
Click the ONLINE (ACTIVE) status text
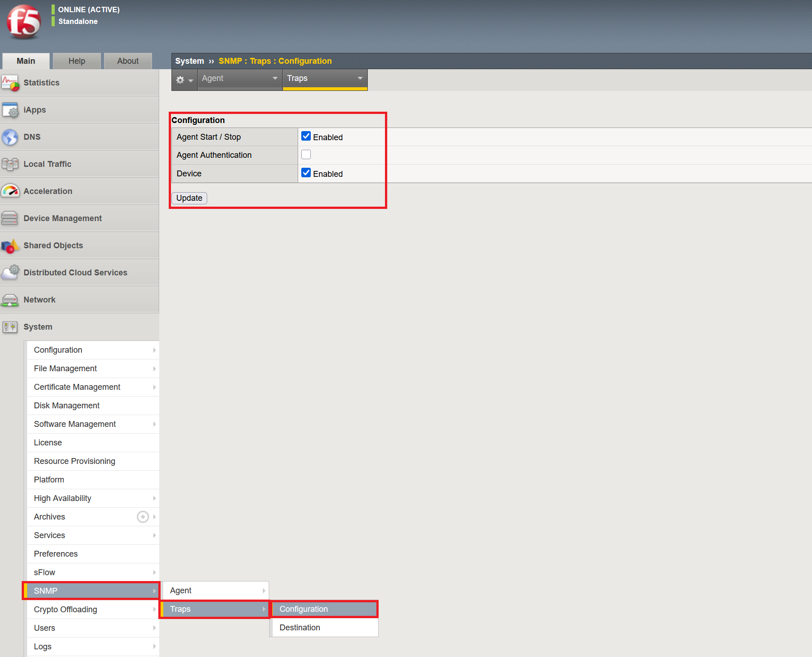(89, 9)
